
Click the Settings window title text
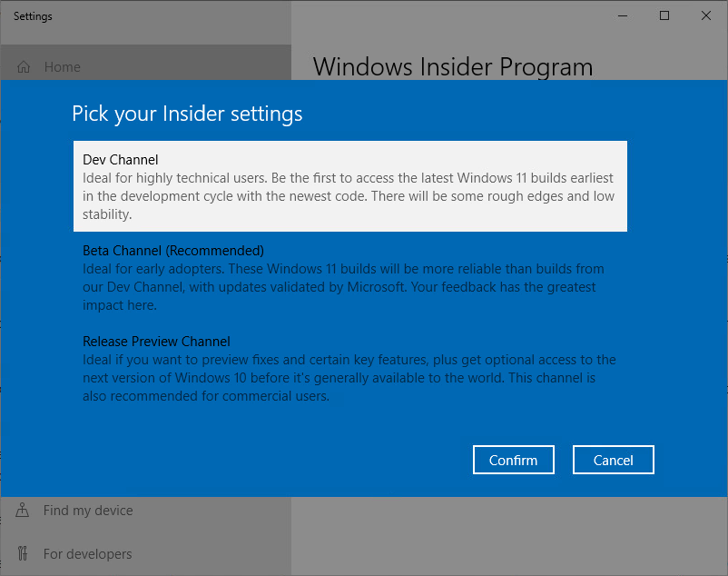point(33,16)
